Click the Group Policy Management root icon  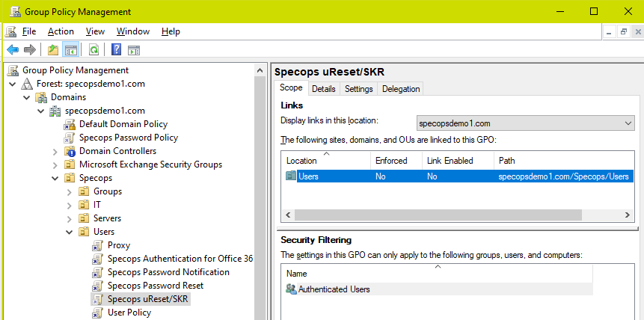pyautogui.click(x=13, y=70)
